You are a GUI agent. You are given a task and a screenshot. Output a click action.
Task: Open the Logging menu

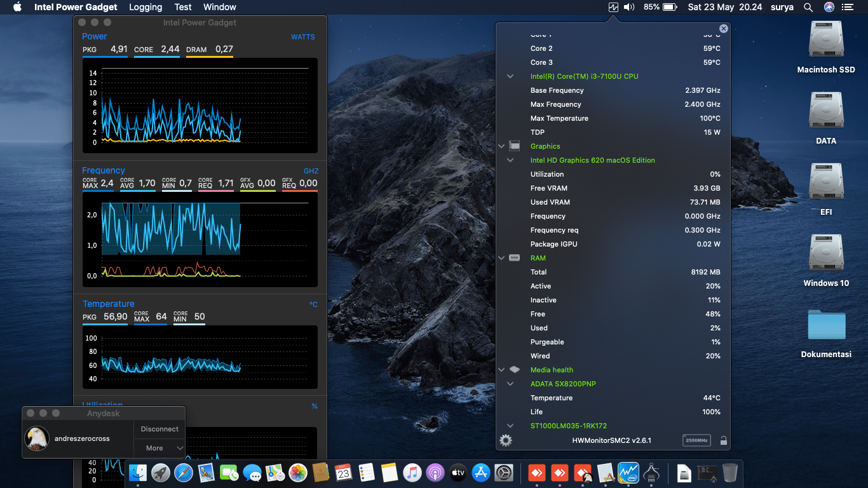(146, 8)
